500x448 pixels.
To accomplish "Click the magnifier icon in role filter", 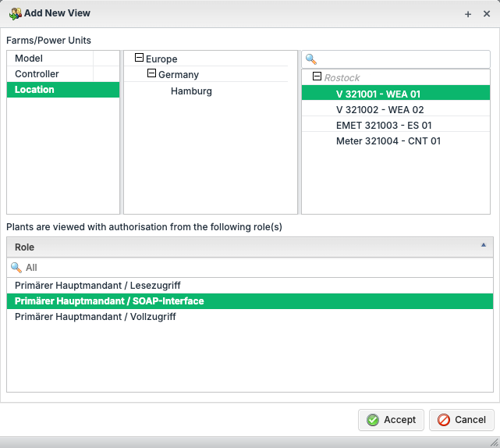I will tap(16, 267).
